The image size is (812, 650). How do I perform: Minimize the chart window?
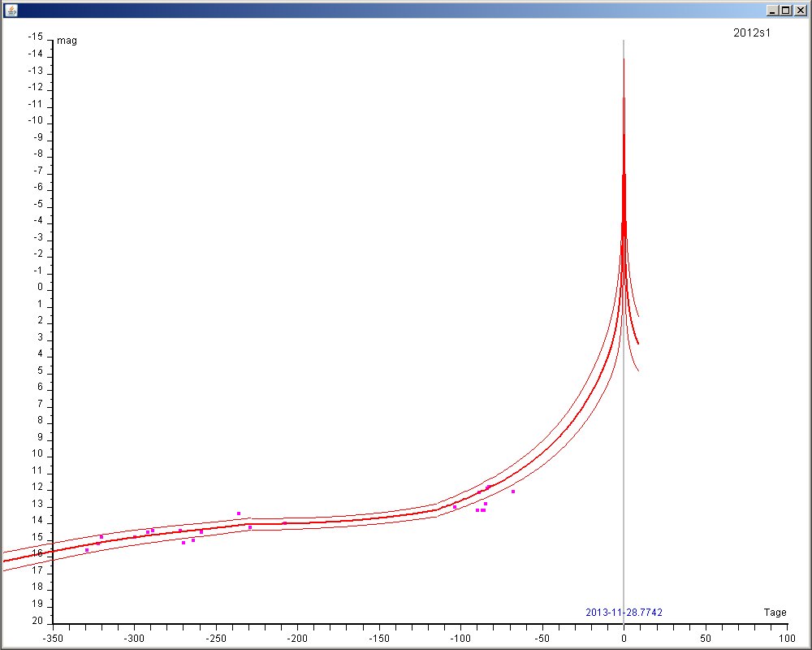click(772, 11)
